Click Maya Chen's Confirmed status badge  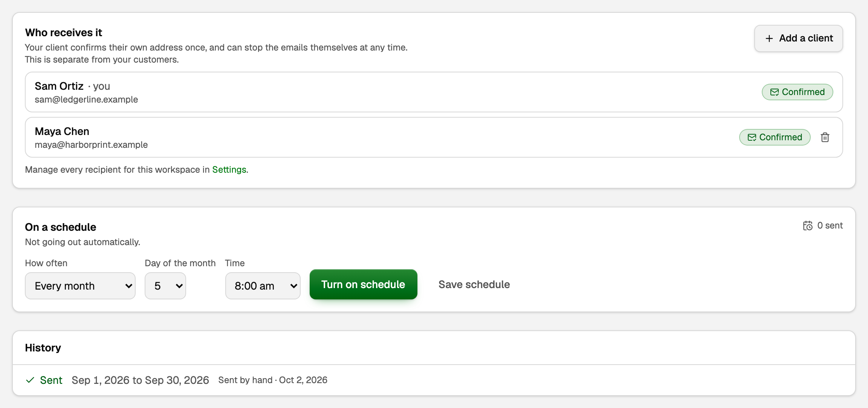point(775,137)
